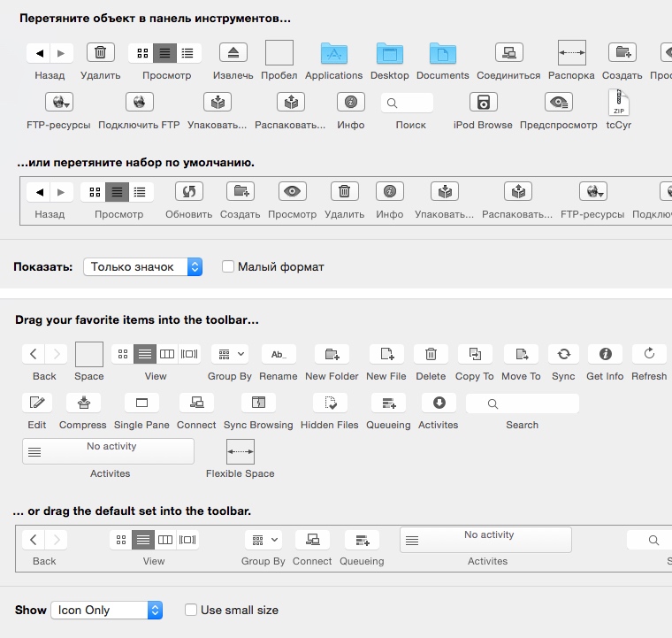The image size is (672, 638).
Task: Click the Обновить refresh icon
Action: click(x=189, y=190)
